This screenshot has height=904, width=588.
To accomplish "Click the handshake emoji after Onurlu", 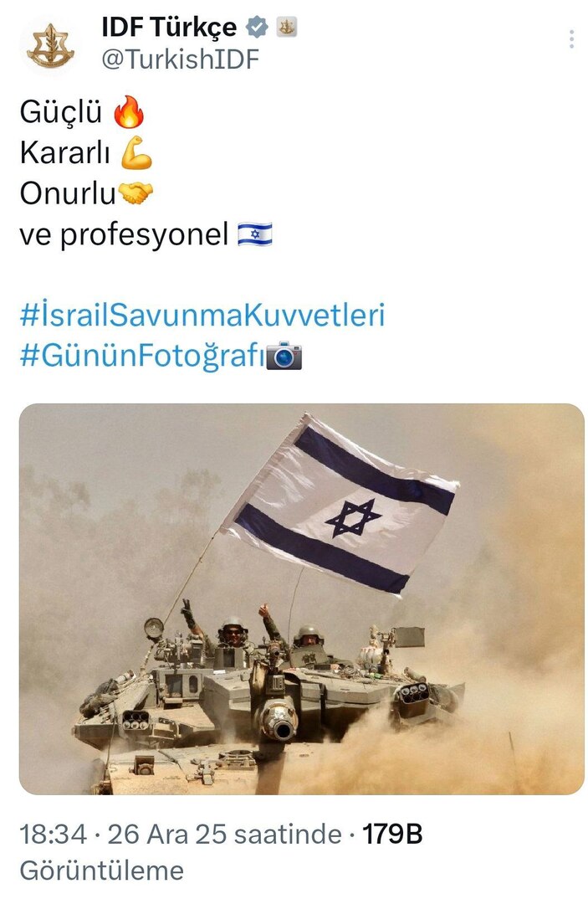I will coord(135,193).
